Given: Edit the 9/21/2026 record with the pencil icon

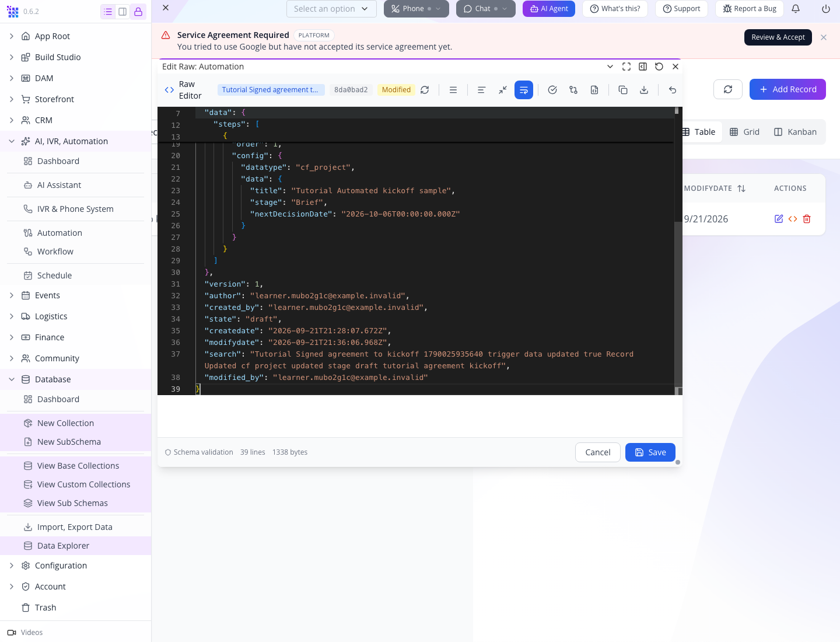Looking at the screenshot, I should pyautogui.click(x=779, y=219).
